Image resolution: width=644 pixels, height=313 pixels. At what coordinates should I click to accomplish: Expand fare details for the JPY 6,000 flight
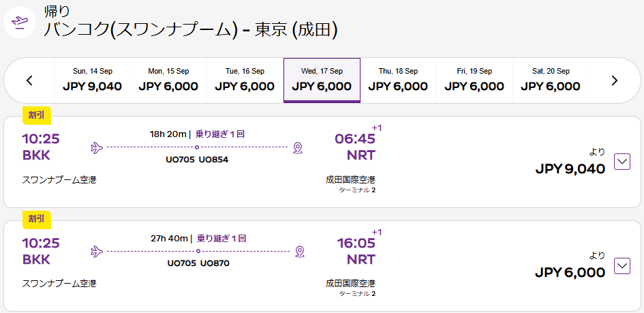tap(622, 266)
